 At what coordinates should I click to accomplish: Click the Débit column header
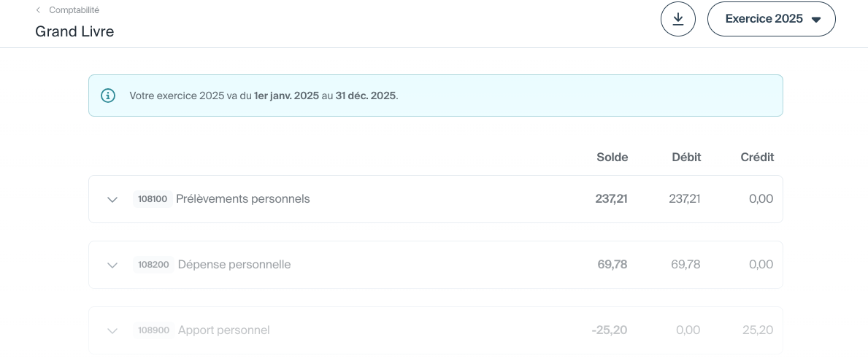coord(686,157)
